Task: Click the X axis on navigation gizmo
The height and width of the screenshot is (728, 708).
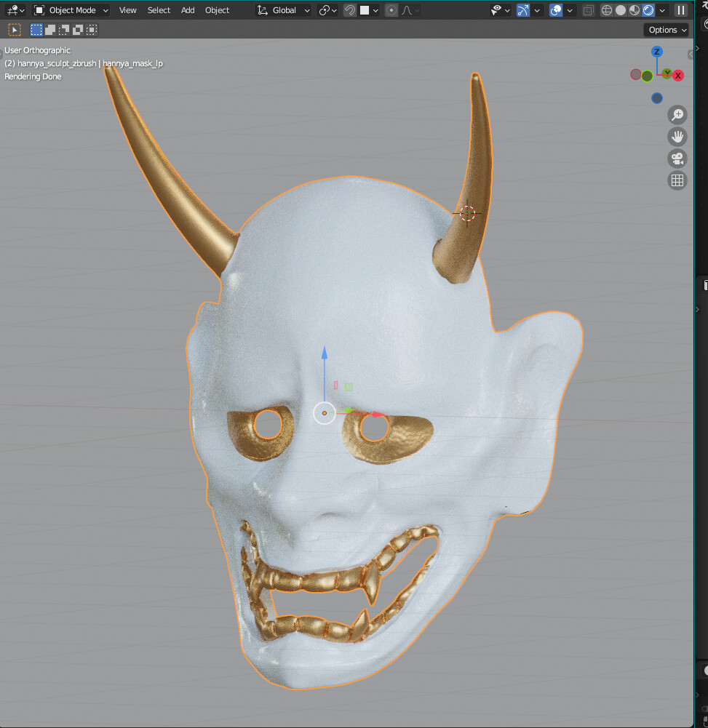Action: (x=678, y=75)
